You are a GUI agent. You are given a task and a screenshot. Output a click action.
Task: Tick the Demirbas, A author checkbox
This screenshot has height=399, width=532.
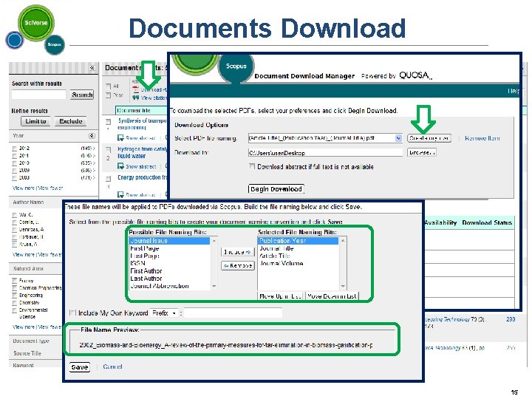tap(14, 230)
